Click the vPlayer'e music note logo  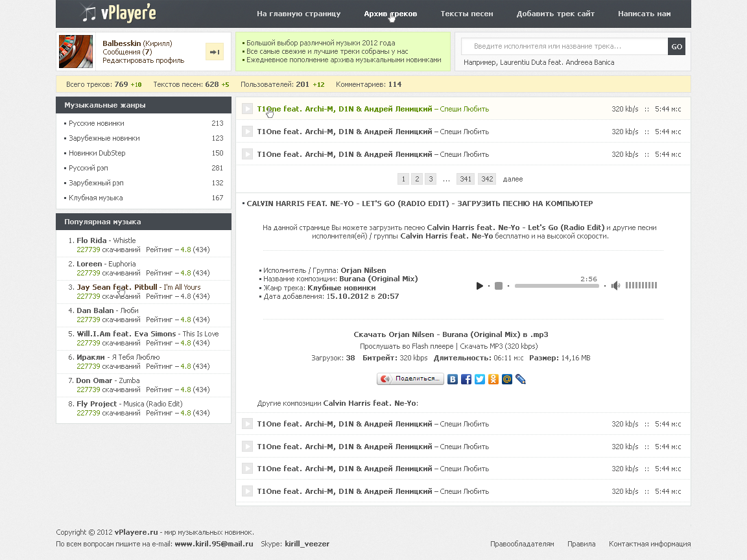(x=118, y=13)
